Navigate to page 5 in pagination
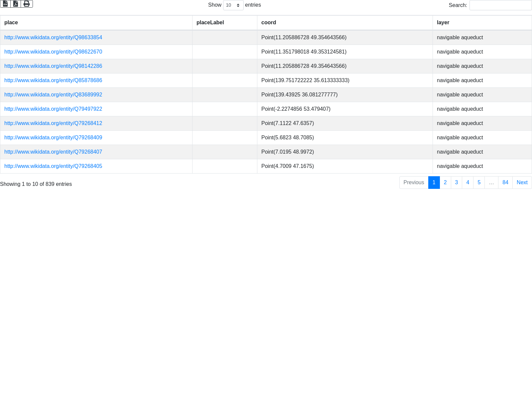Image resolution: width=532 pixels, height=399 pixels. coord(479,183)
